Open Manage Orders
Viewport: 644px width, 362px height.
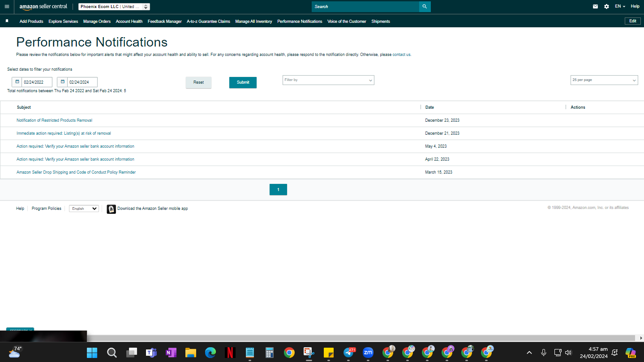[97, 21]
